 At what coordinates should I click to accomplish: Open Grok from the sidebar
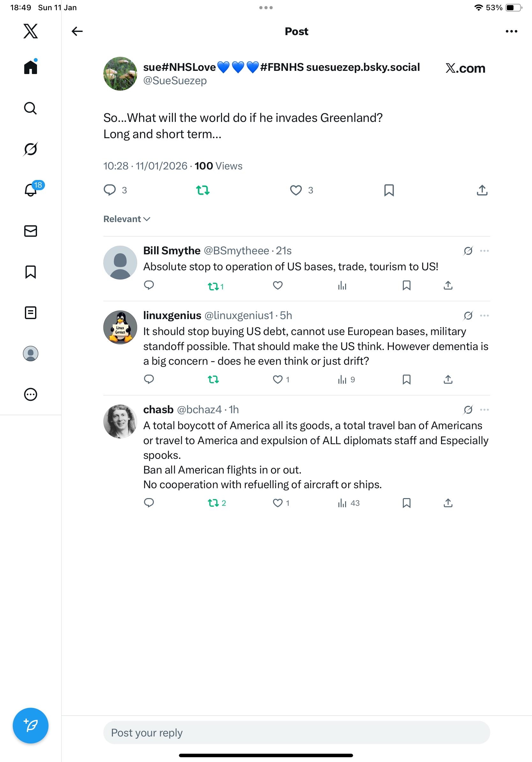(31, 149)
